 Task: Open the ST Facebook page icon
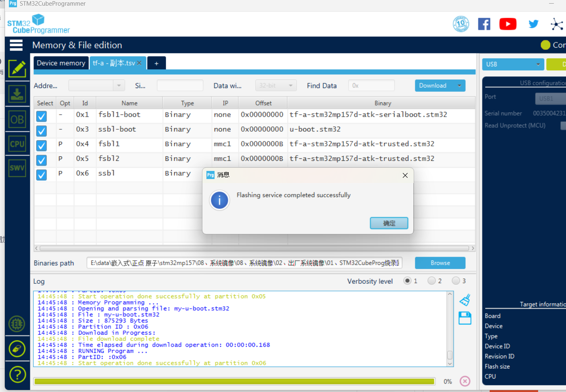pos(484,24)
